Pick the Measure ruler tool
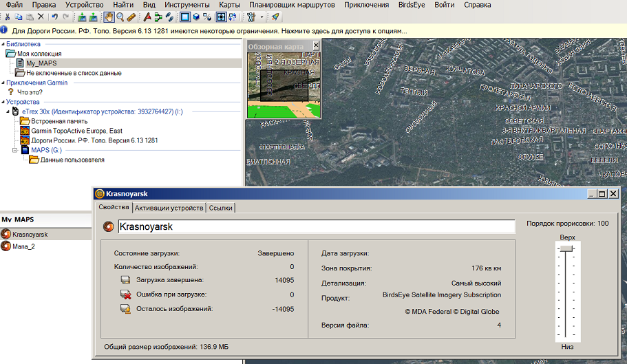The height and width of the screenshot is (364, 627). (x=131, y=17)
